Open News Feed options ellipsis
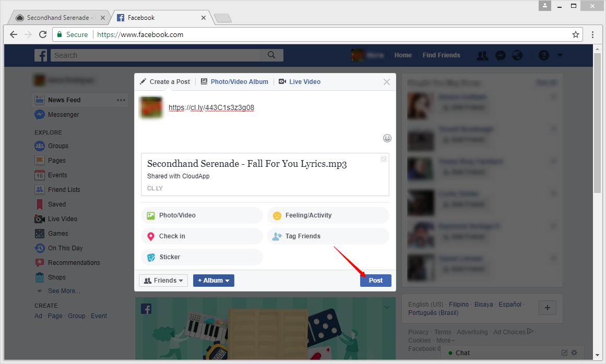The width and height of the screenshot is (606, 364). (x=121, y=100)
